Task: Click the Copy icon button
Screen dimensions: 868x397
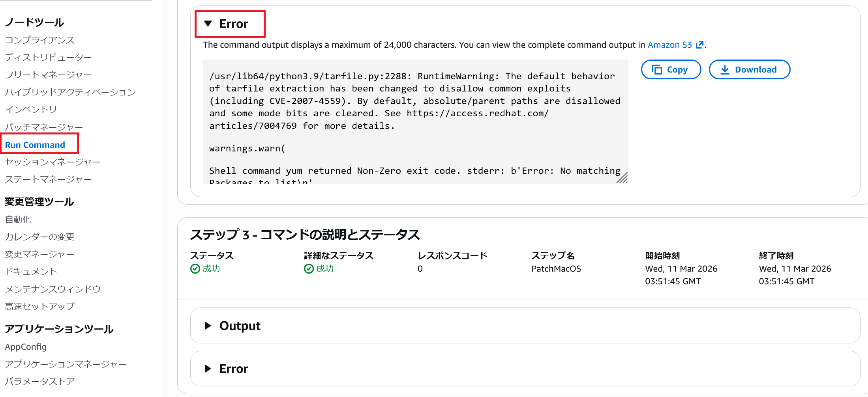Action: [657, 70]
